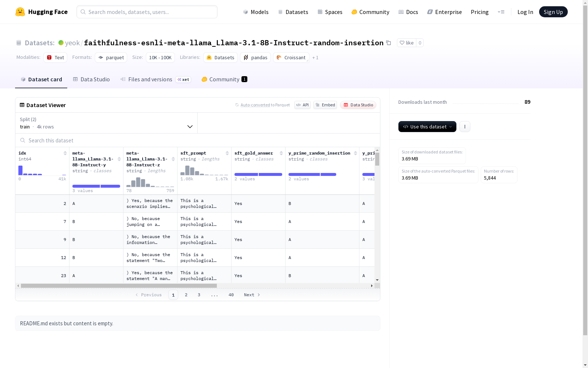The width and height of the screenshot is (588, 368).
Task: Click the API button
Action: tap(302, 105)
